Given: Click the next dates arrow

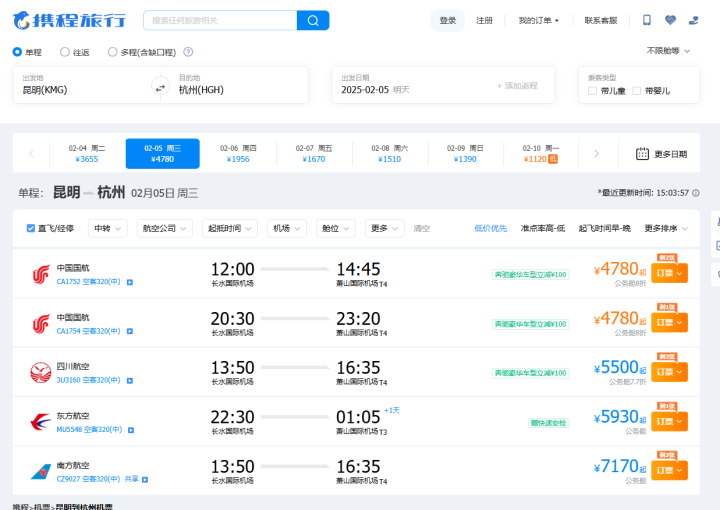Looking at the screenshot, I should click(x=596, y=154).
